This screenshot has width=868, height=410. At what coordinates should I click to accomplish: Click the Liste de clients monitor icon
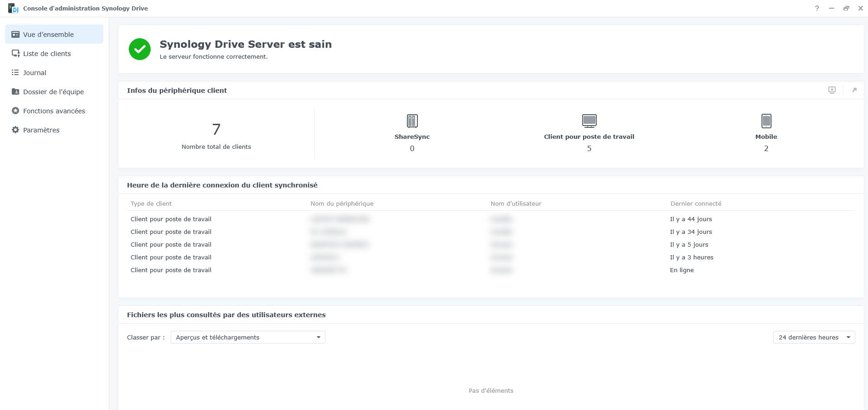coord(15,54)
